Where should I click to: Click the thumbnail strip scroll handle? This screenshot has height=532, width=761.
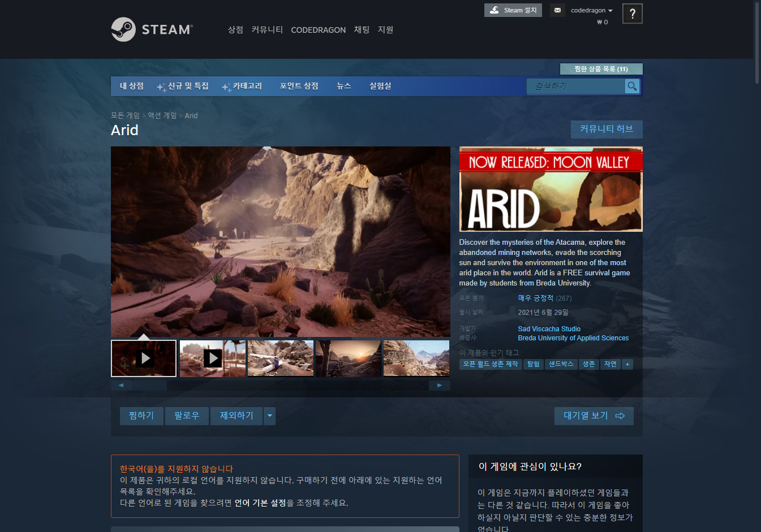[150, 385]
